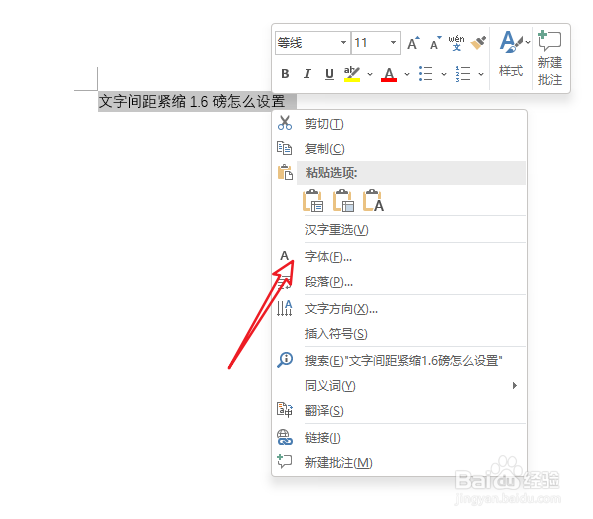This screenshot has width=593, height=519.
Task: Open highlight color dropdown arrow
Action: click(370, 74)
